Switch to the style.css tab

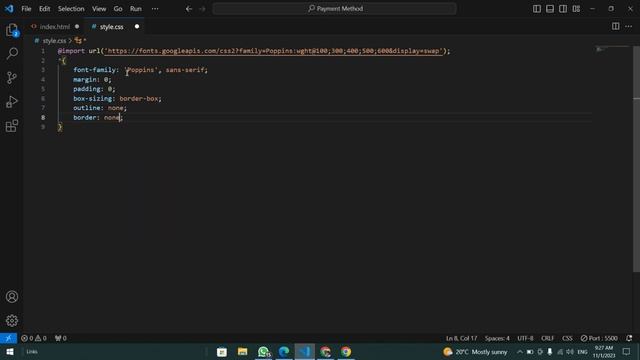111,27
